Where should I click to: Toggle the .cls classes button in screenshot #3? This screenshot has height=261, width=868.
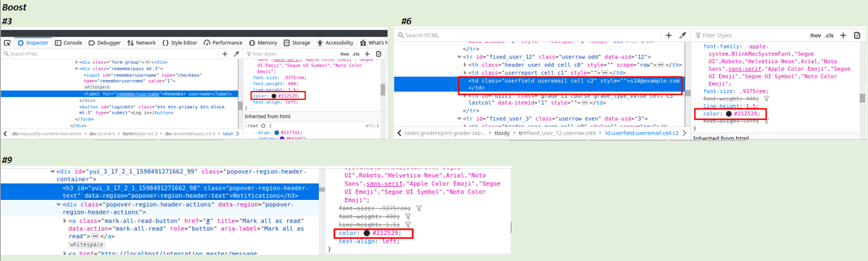pyautogui.click(x=356, y=54)
